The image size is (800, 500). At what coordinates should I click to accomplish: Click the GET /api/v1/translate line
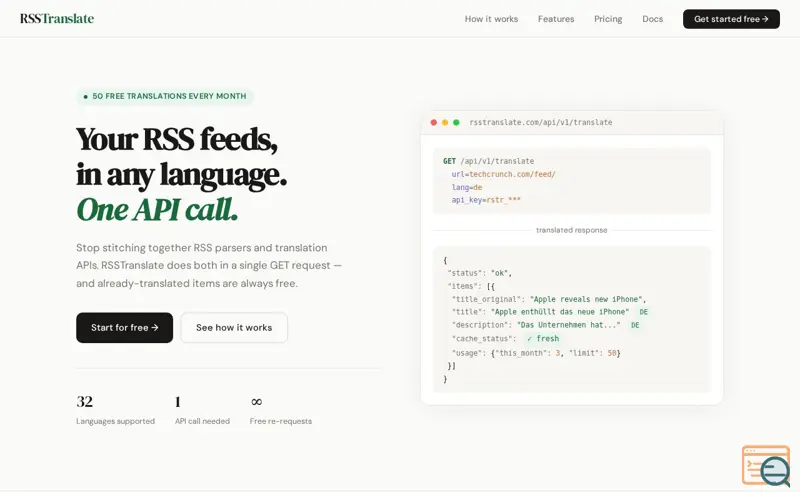coord(488,161)
